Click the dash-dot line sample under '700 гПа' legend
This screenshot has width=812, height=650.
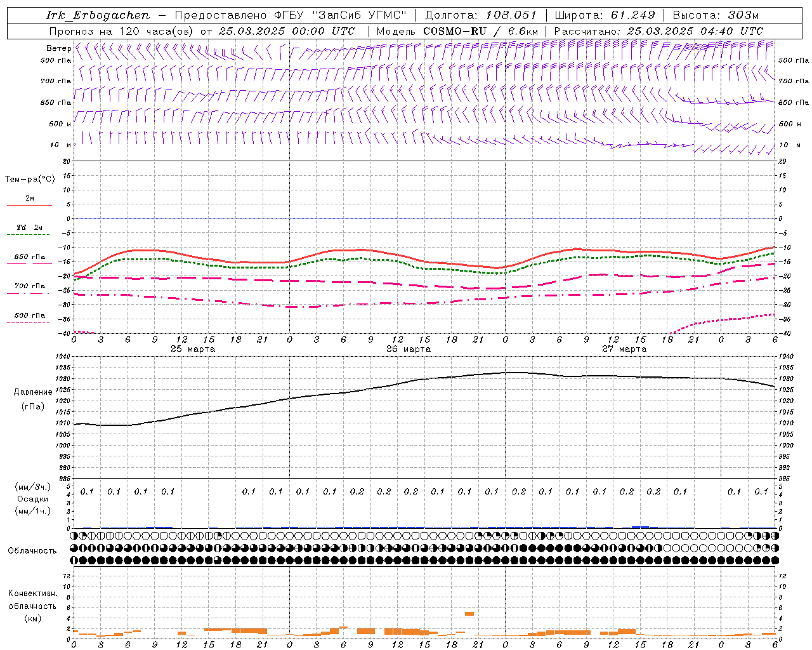[28, 294]
